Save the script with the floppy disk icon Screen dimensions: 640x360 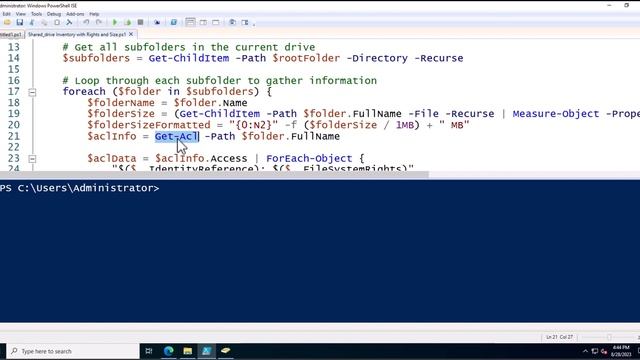tap(20, 22)
